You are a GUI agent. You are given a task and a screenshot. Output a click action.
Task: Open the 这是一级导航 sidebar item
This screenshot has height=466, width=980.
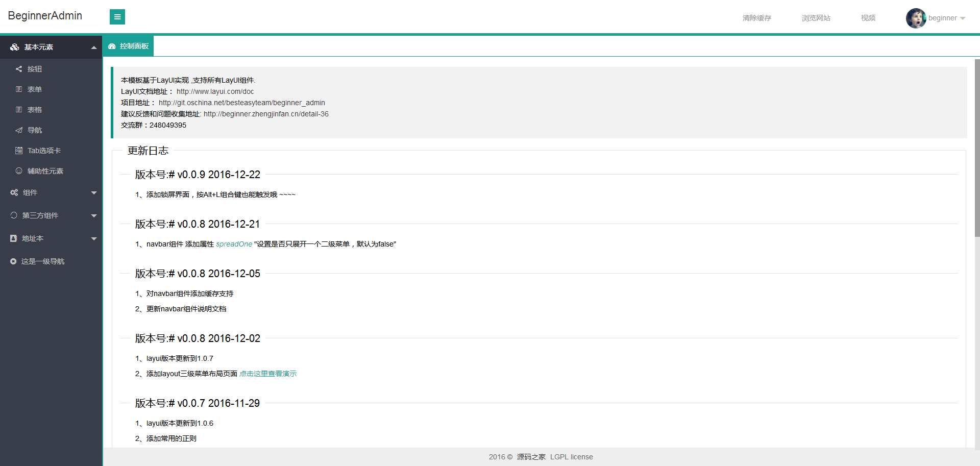pyautogui.click(x=51, y=261)
